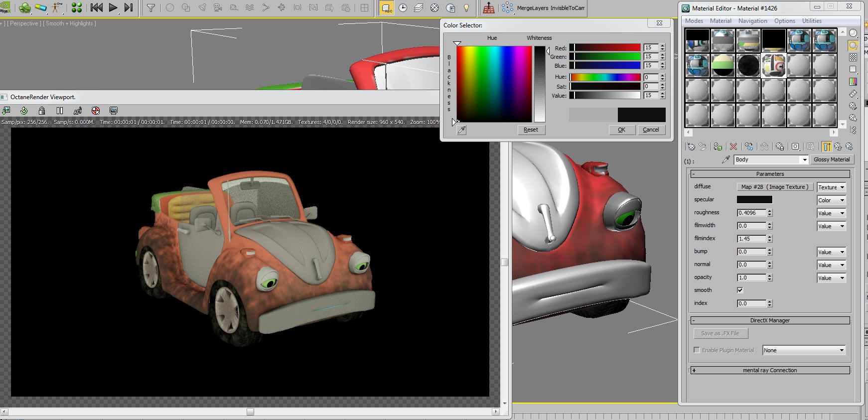This screenshot has height=420, width=868.
Task: Click the green refresh render icon
Action: [24, 111]
